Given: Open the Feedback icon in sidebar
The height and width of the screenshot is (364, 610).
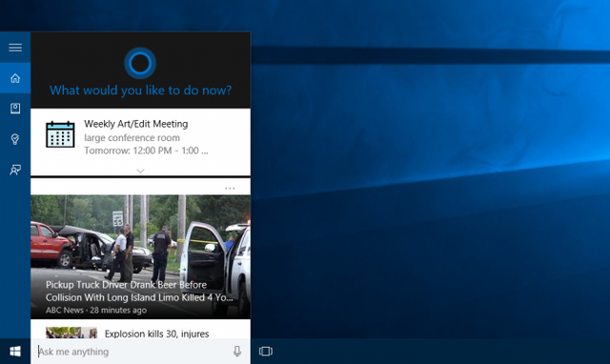Looking at the screenshot, I should coord(15,170).
